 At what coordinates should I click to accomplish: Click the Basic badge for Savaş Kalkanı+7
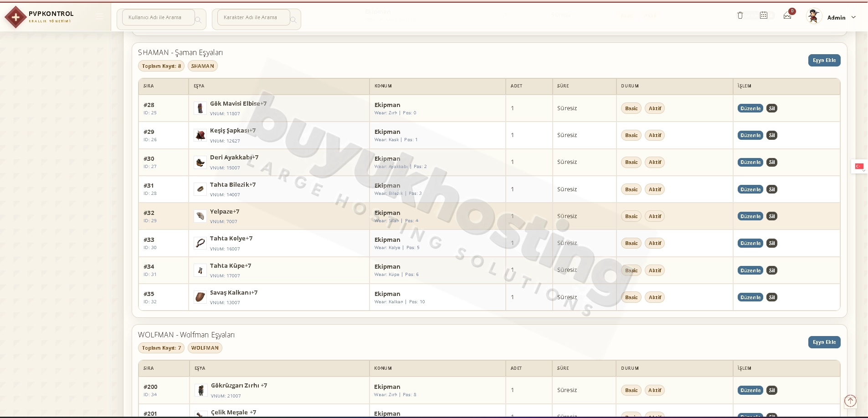pyautogui.click(x=631, y=297)
